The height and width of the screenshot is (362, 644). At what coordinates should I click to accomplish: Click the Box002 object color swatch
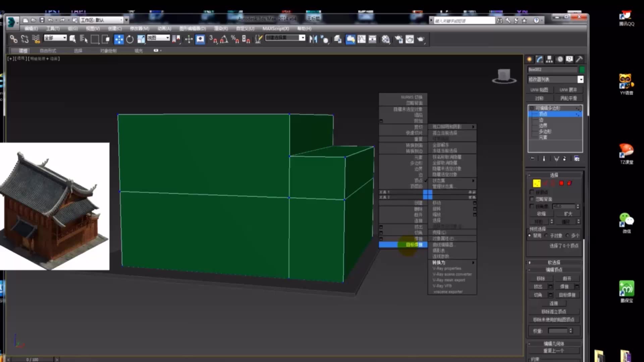pyautogui.click(x=582, y=69)
